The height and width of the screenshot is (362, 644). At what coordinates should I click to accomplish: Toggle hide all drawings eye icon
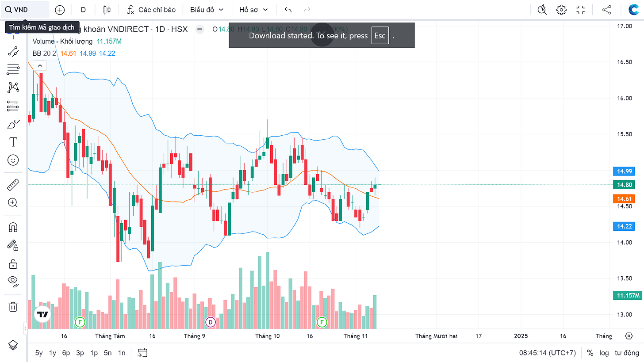pyautogui.click(x=13, y=281)
